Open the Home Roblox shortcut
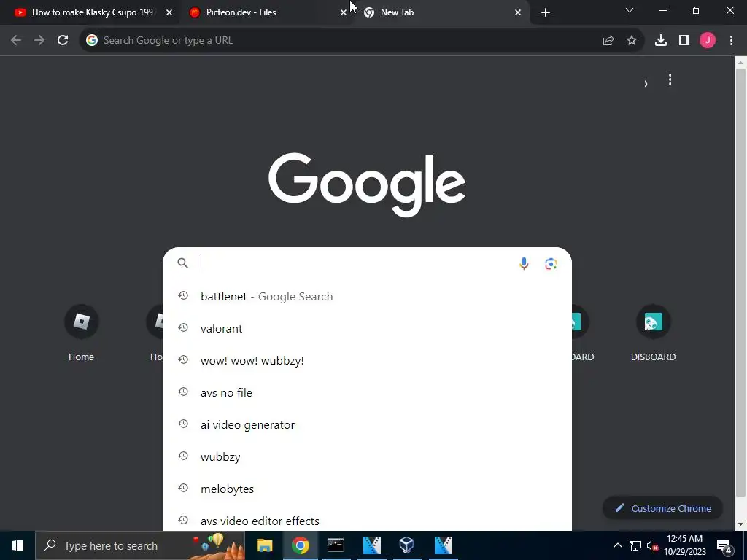This screenshot has width=747, height=560. 82,333
